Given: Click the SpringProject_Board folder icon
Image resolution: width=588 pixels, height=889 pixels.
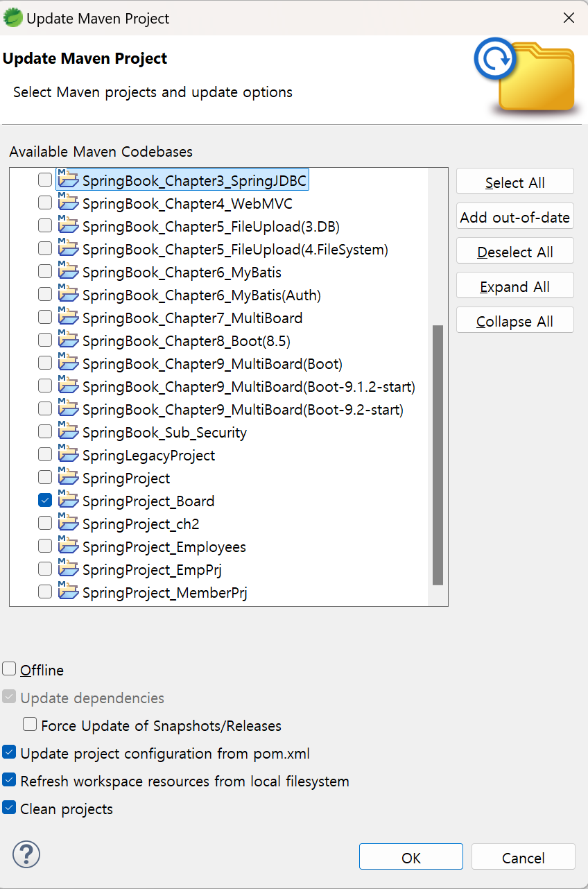Looking at the screenshot, I should coord(68,500).
